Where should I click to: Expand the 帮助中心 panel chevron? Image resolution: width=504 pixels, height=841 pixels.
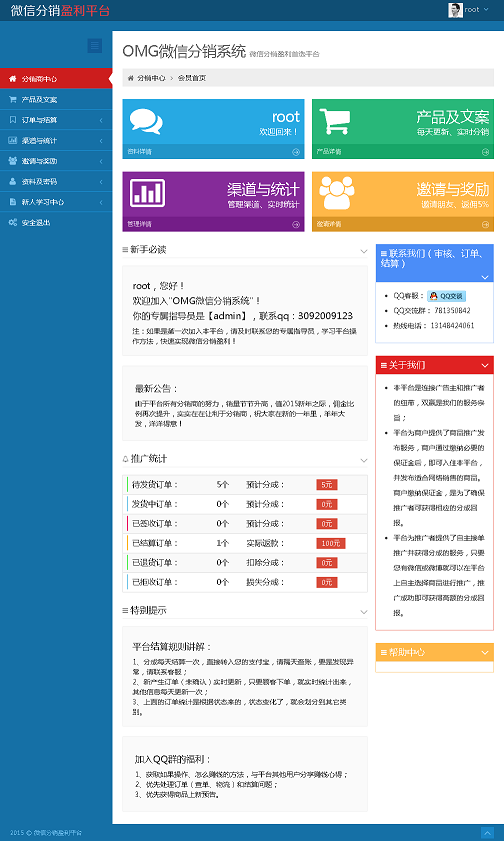pyautogui.click(x=485, y=653)
